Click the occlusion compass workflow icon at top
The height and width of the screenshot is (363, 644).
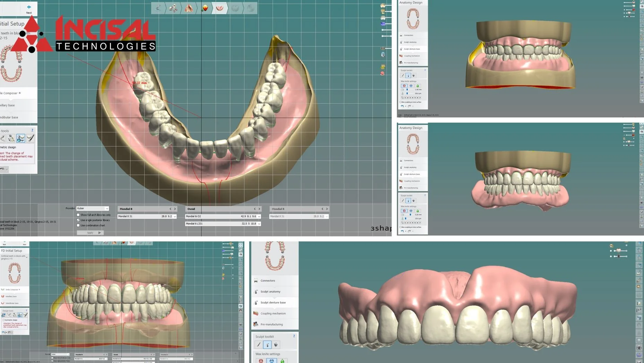[x=205, y=8]
